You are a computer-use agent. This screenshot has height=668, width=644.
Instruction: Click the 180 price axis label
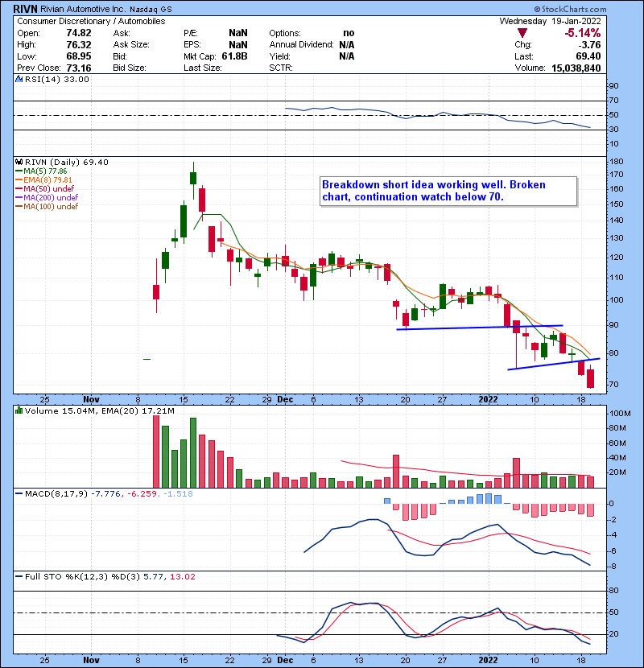coord(617,162)
